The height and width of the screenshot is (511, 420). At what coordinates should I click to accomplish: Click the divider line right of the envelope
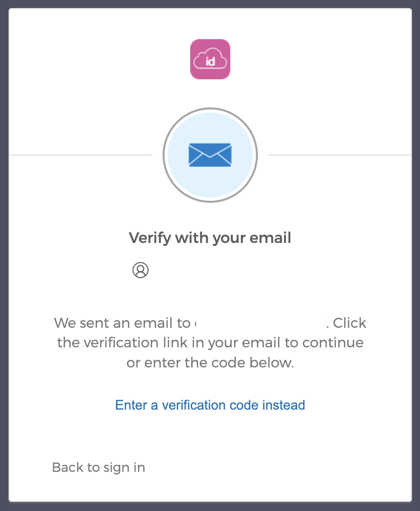click(339, 155)
